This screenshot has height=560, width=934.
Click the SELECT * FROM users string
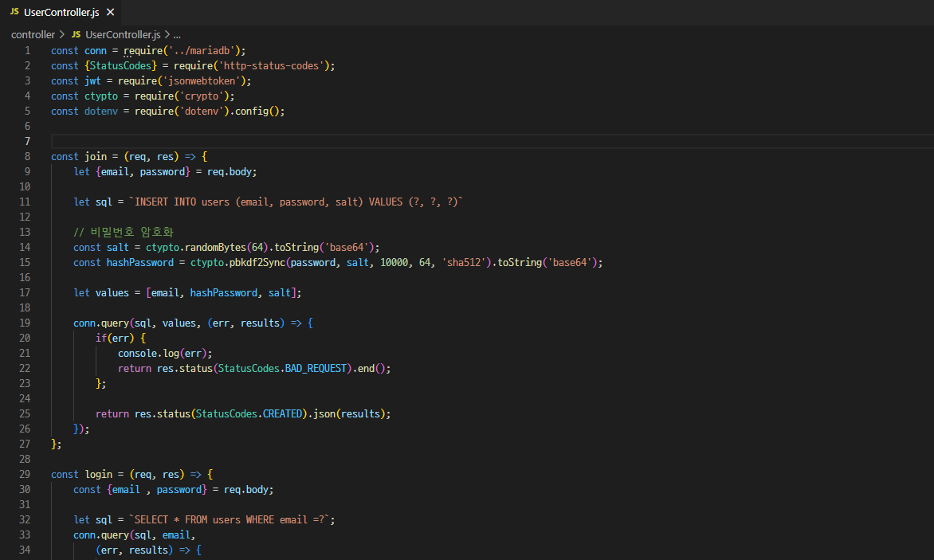tap(230, 519)
